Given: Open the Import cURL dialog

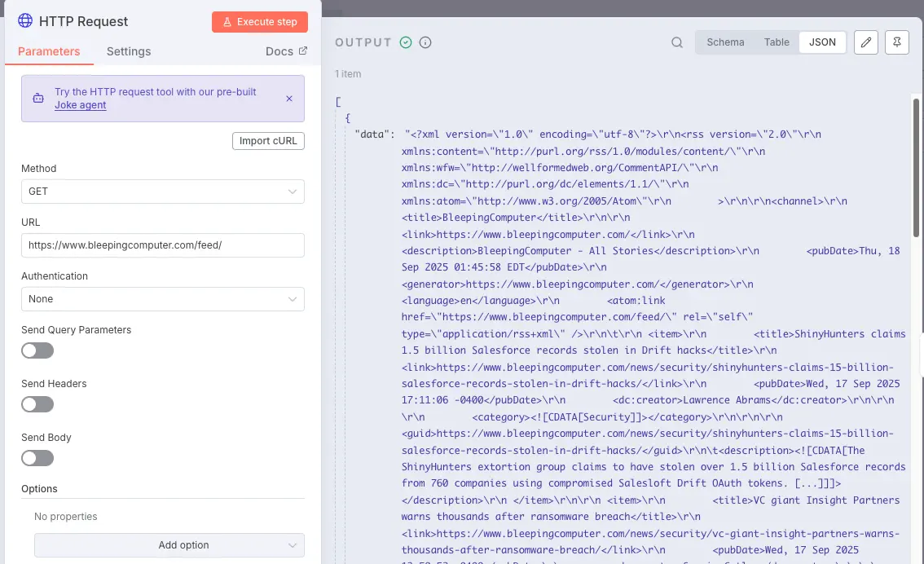Looking at the screenshot, I should 268,140.
